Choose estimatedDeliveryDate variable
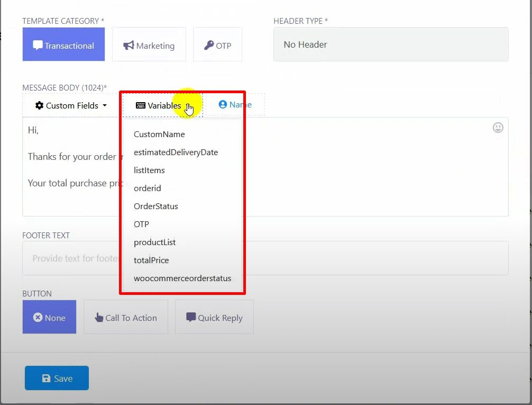Image resolution: width=532 pixels, height=405 pixels. [x=176, y=152]
